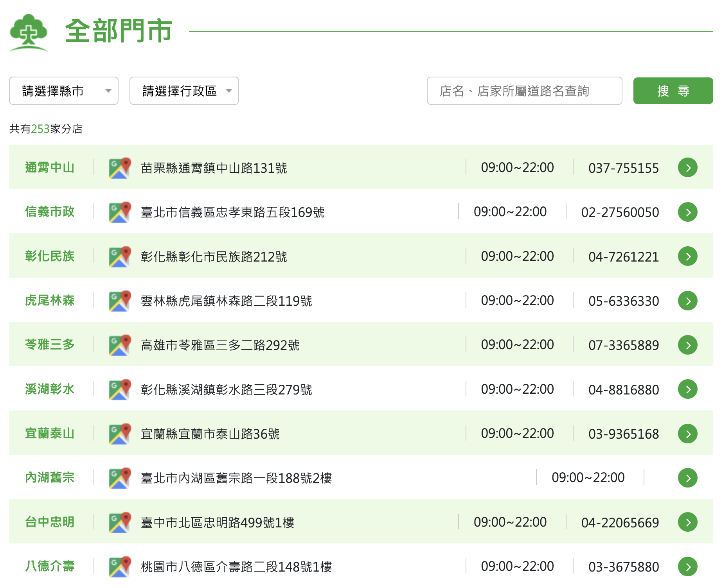Image resolution: width=723 pixels, height=588 pixels.
Task: Click the map icon for 苓雅三多 store
Action: point(120,345)
